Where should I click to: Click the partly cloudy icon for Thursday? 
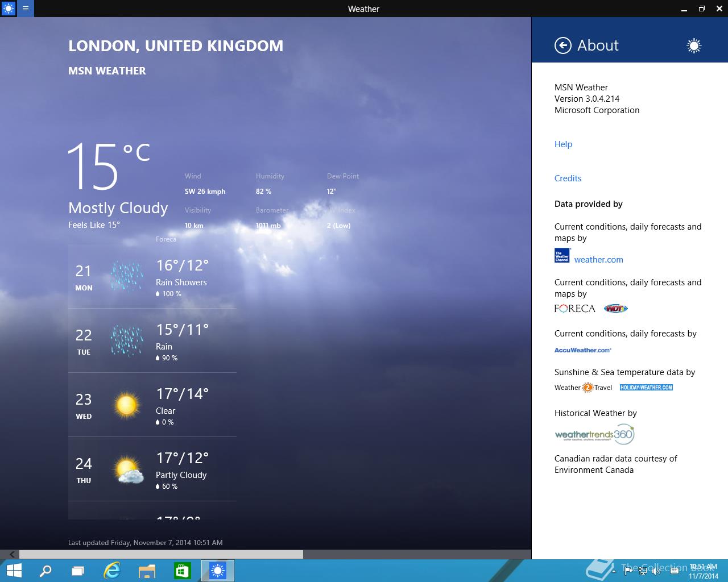click(127, 470)
